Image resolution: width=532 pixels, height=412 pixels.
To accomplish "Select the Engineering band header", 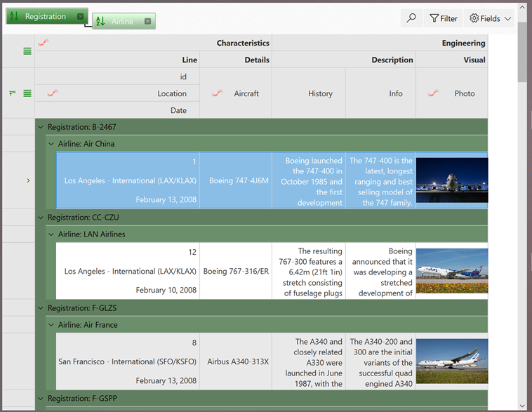I will [x=380, y=43].
